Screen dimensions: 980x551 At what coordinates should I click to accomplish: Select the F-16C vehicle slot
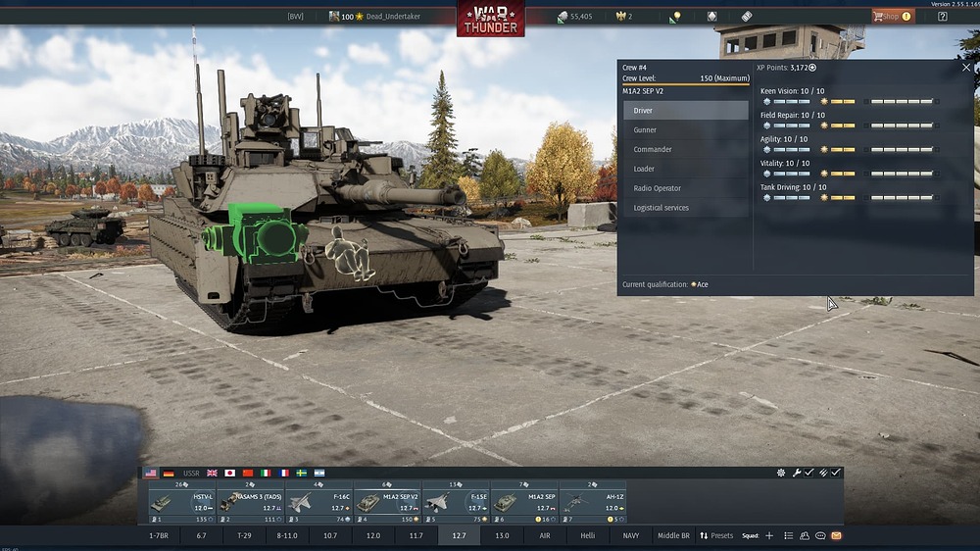318,502
